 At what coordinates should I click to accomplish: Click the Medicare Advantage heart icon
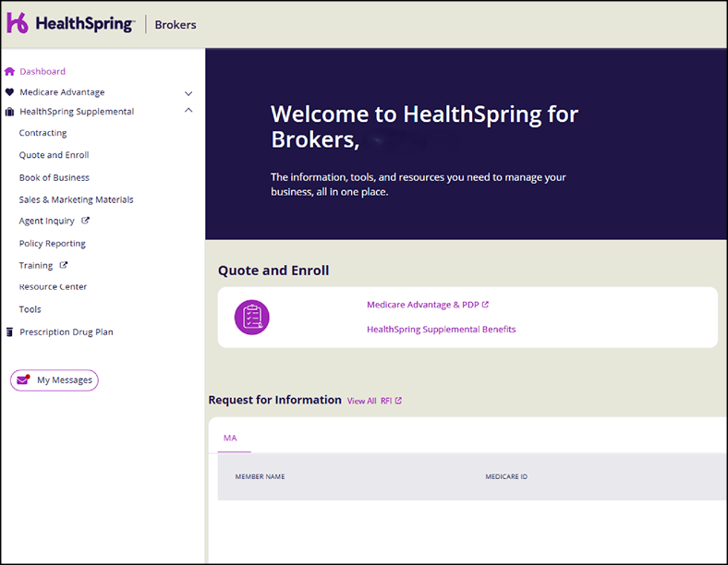(9, 91)
